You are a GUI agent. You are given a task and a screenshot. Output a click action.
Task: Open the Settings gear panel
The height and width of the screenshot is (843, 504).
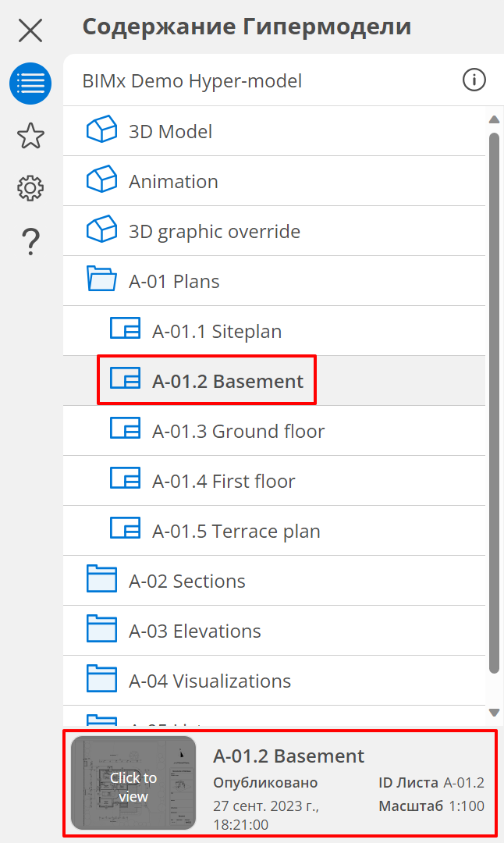click(30, 188)
